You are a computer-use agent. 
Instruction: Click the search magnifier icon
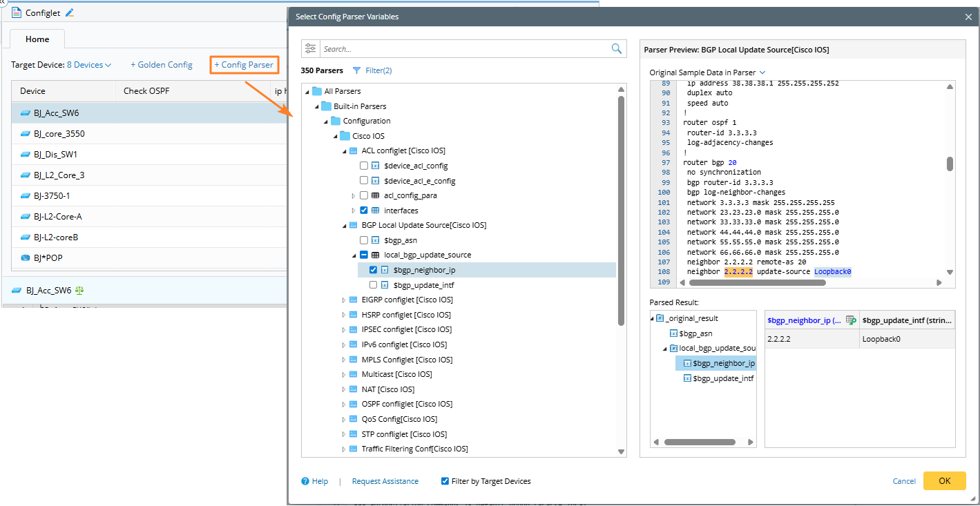(x=616, y=48)
